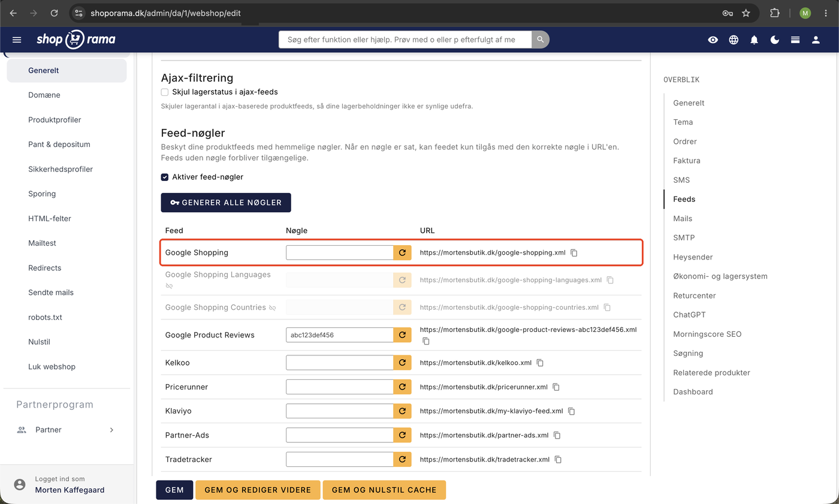This screenshot has width=839, height=504.
Task: Jump to Dashboard in Overblik
Action: pyautogui.click(x=693, y=392)
